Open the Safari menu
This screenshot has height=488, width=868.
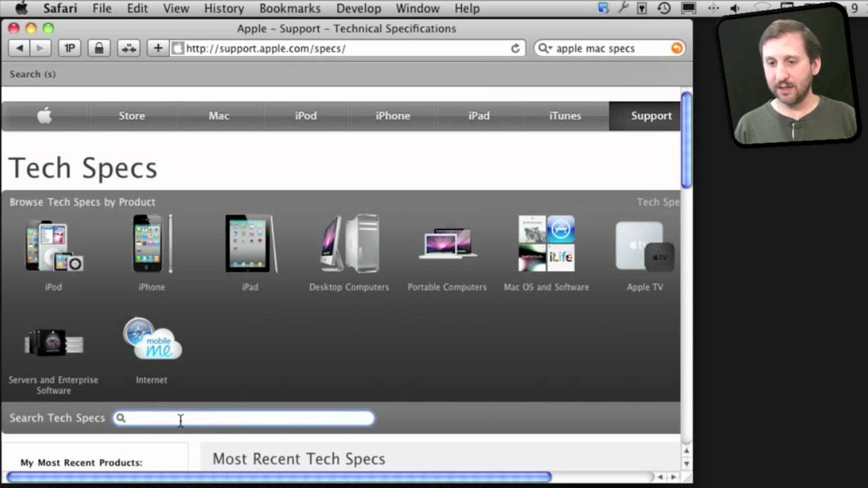(x=60, y=8)
